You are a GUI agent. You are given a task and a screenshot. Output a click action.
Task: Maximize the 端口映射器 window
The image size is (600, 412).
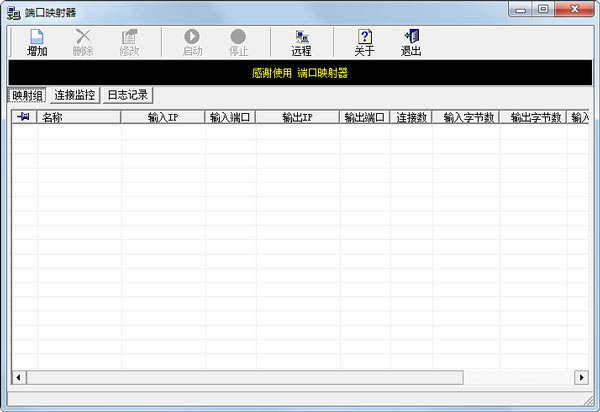coord(543,10)
